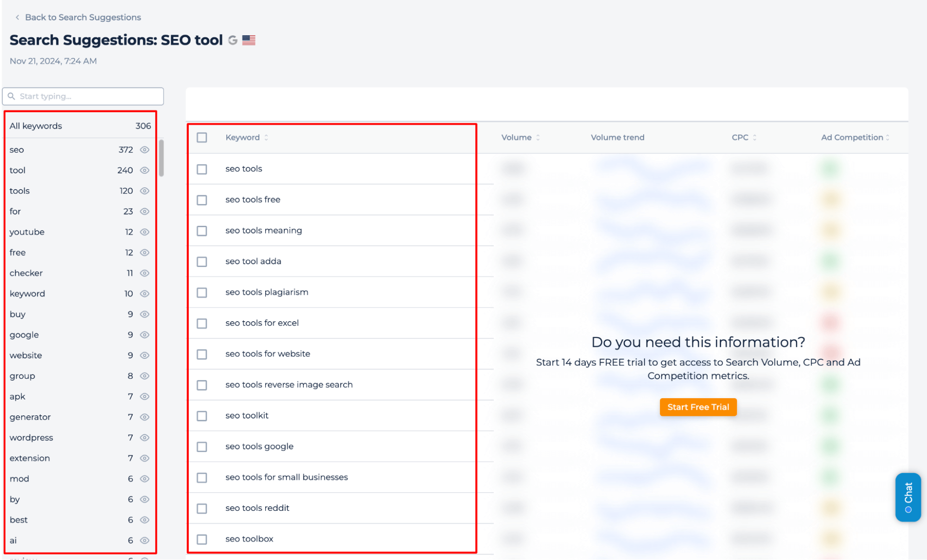Viewport: 927px width, 560px height.
Task: Check the 'seo tools reddit' checkbox
Action: coord(202,509)
